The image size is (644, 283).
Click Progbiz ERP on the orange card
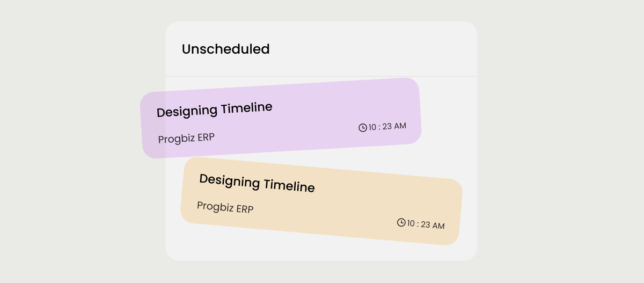pos(225,207)
